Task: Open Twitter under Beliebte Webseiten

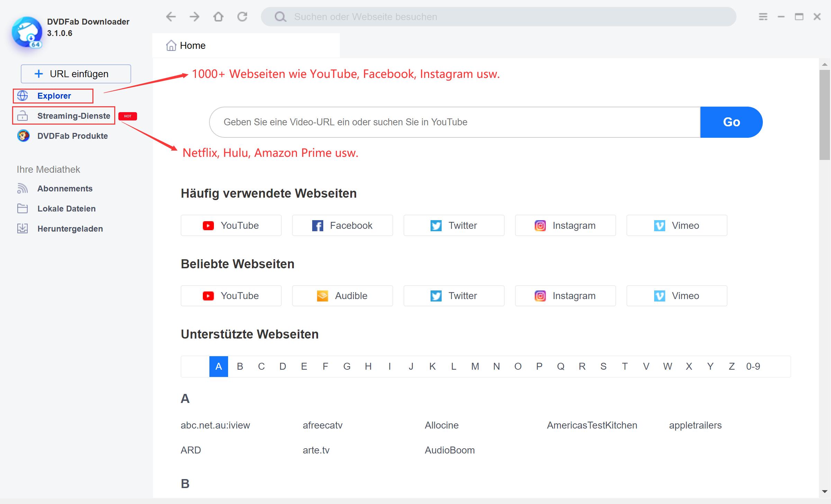Action: 454,296
